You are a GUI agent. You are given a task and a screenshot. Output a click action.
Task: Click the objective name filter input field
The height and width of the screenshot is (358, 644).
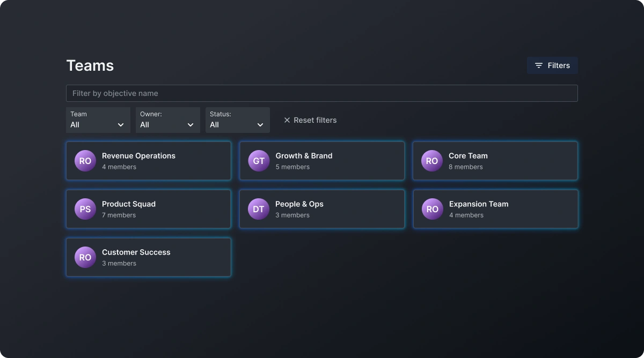pos(322,93)
